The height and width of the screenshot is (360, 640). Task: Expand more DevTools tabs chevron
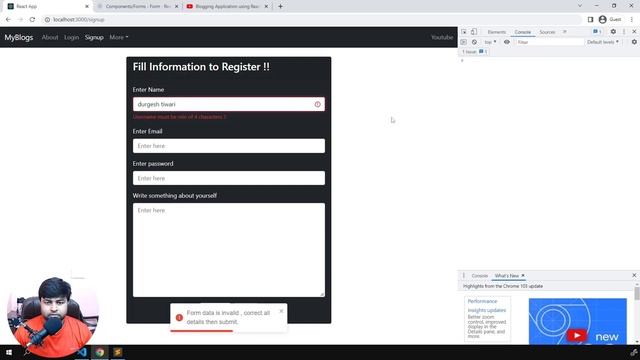565,32
